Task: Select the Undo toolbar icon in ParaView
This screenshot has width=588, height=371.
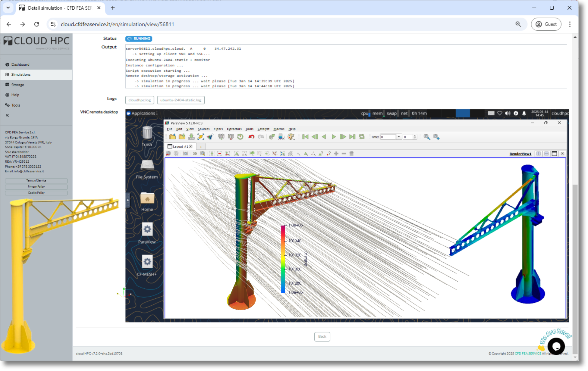Action: pos(251,137)
